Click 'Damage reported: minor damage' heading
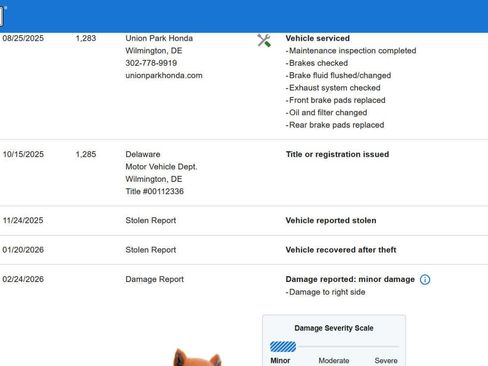The width and height of the screenshot is (488, 366). 350,279
